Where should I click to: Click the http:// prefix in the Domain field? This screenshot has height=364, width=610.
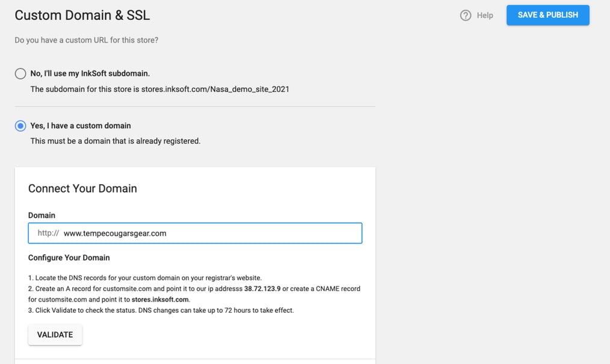tap(48, 233)
